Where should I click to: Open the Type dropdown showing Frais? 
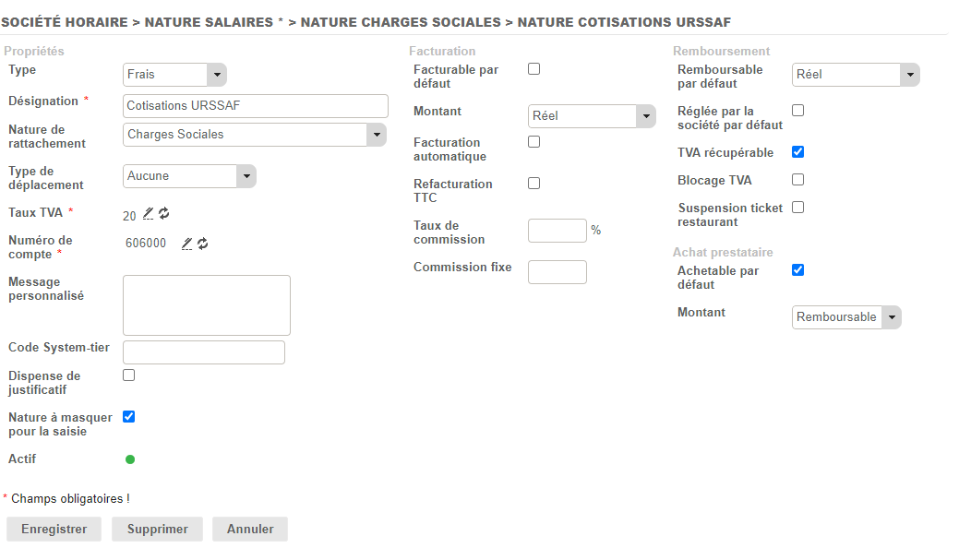coord(174,75)
